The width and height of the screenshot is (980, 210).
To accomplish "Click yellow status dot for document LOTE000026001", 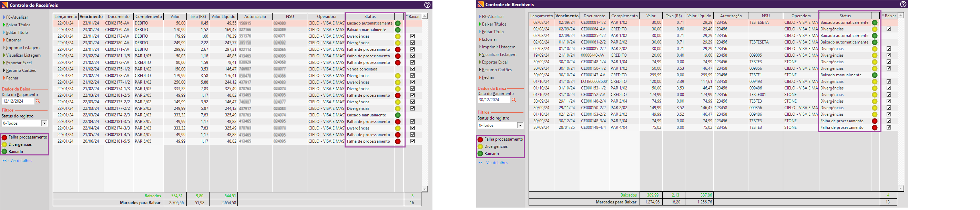I will [875, 82].
